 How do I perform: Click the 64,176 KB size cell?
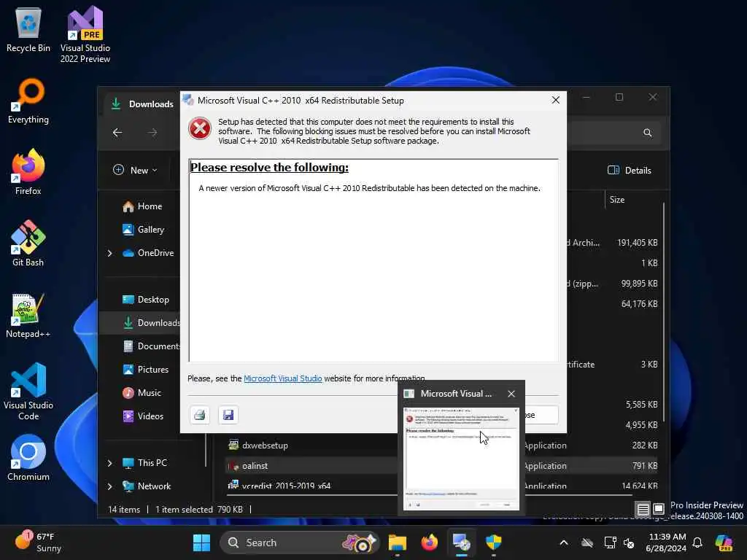[x=639, y=304]
